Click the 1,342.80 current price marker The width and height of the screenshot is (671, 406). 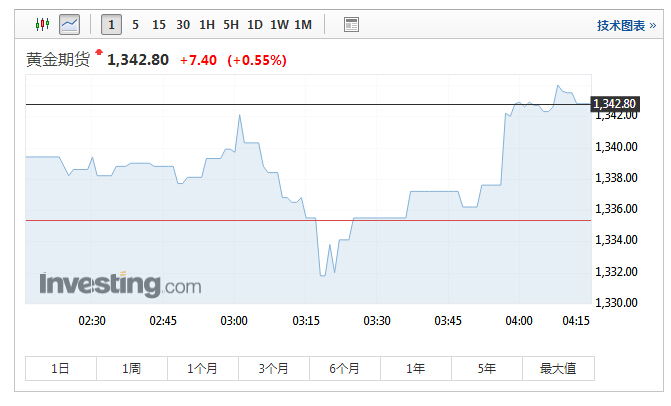(x=615, y=104)
